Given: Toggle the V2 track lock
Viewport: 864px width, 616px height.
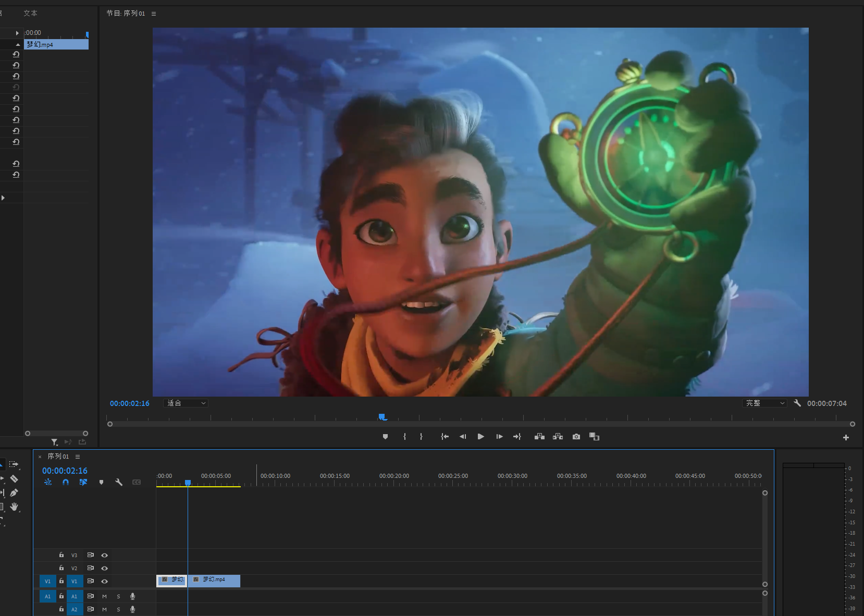Looking at the screenshot, I should [x=61, y=568].
